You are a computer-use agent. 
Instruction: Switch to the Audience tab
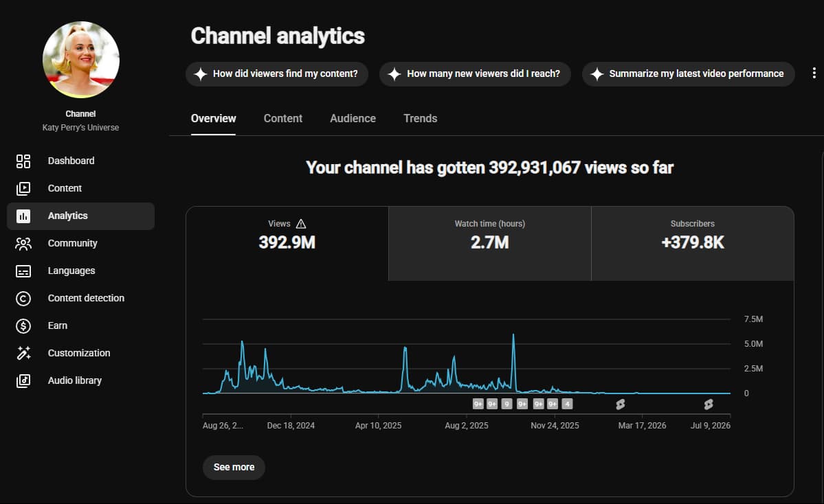(x=353, y=119)
